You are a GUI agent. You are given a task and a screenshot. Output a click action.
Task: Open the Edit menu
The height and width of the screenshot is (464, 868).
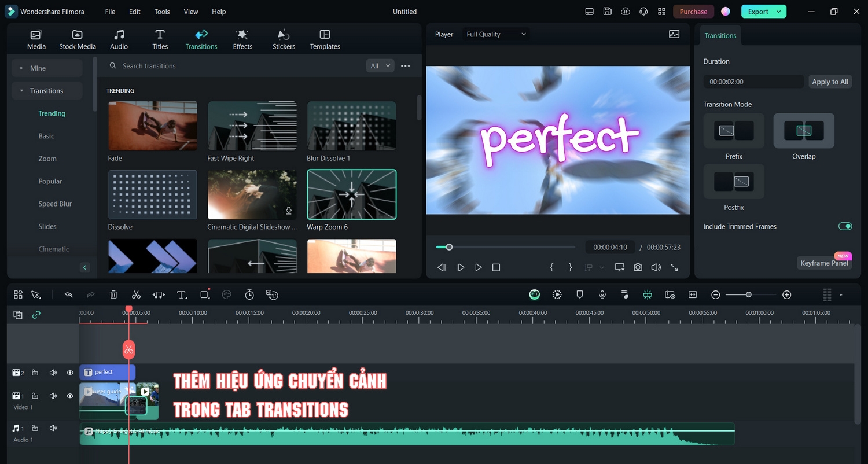pos(134,12)
